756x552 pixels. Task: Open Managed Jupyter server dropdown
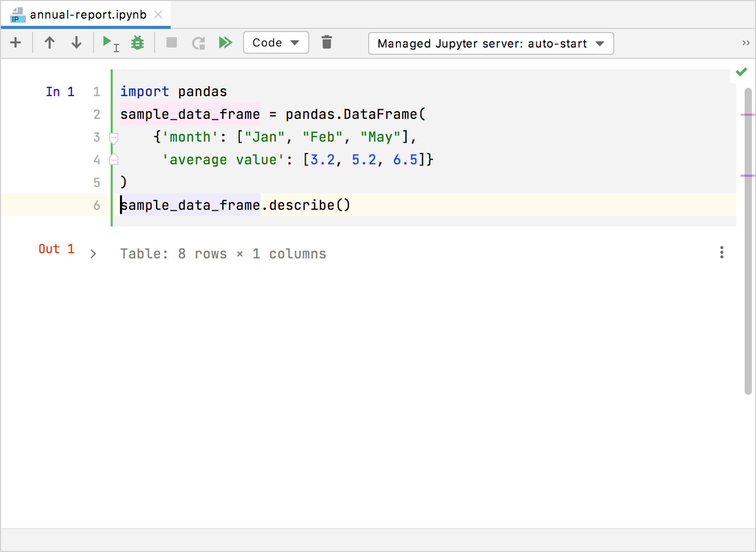pyautogui.click(x=491, y=43)
